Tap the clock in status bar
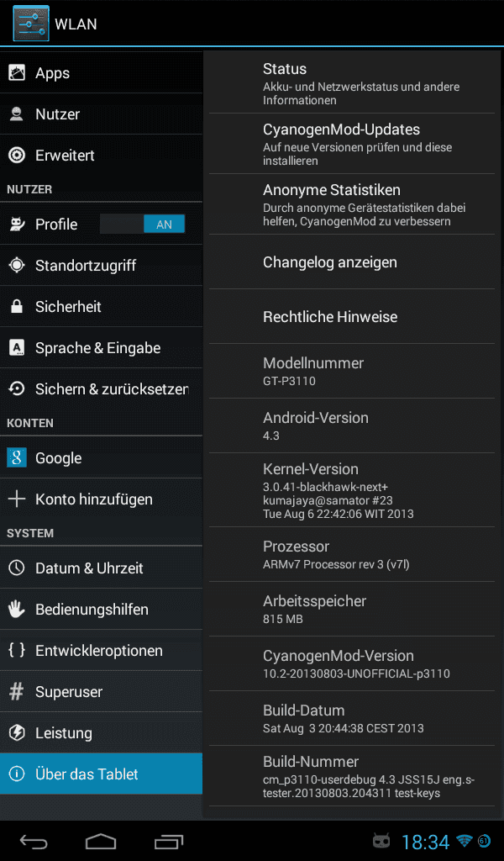This screenshot has width=504, height=861. click(x=426, y=841)
